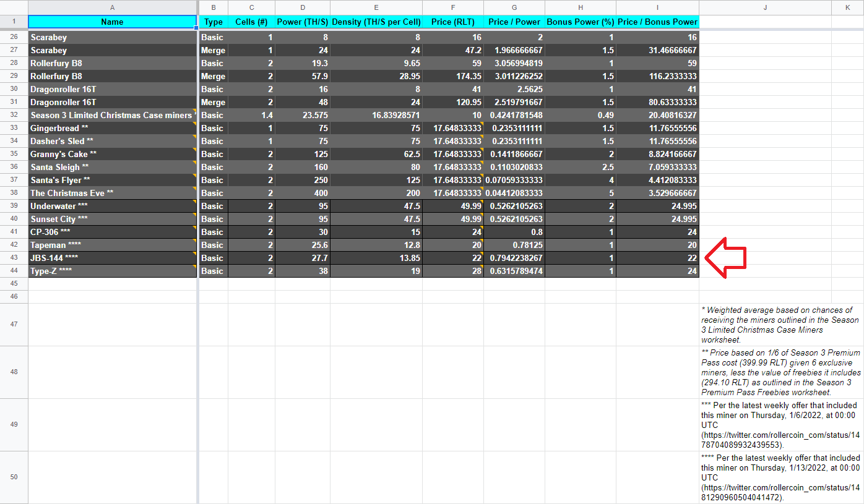This screenshot has width=864, height=504.
Task: Select row number 32 header
Action: coord(14,115)
